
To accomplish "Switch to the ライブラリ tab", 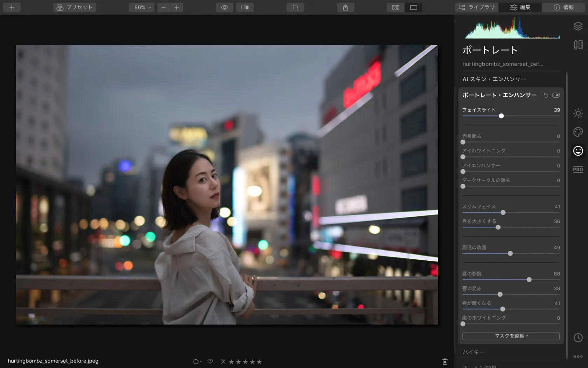I will (x=477, y=7).
